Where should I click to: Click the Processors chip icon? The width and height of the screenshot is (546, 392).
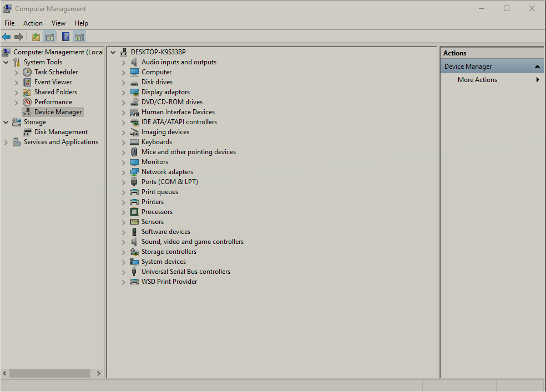[134, 212]
